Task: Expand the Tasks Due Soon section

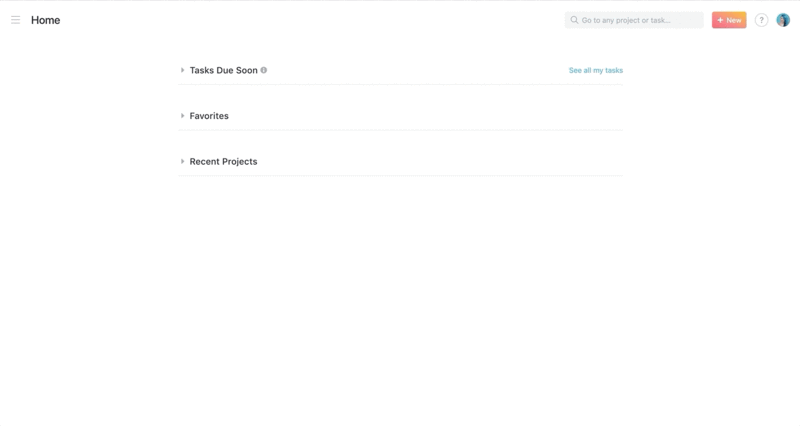Action: click(x=182, y=70)
